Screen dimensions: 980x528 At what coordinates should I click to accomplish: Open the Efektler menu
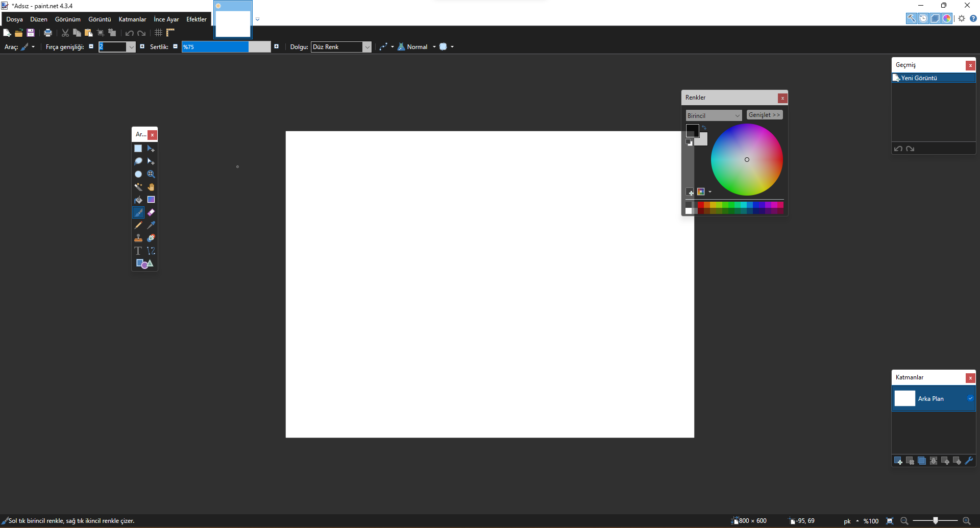(197, 19)
